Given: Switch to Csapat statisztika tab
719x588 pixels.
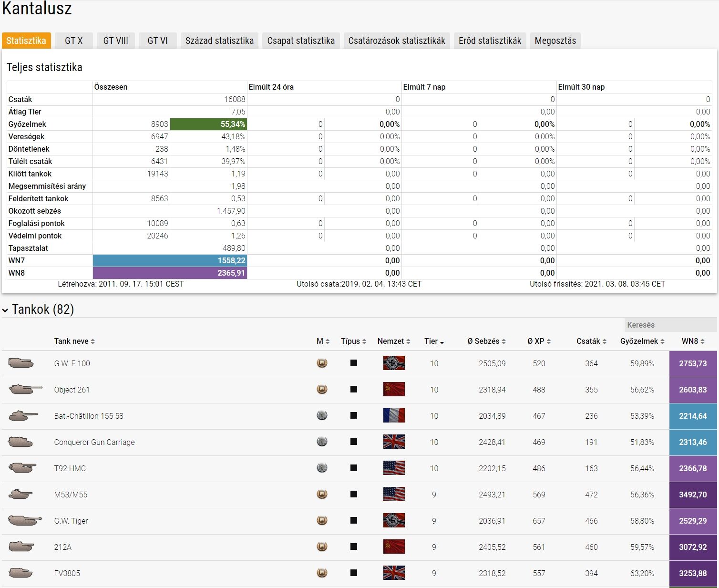Looking at the screenshot, I should click(x=301, y=41).
